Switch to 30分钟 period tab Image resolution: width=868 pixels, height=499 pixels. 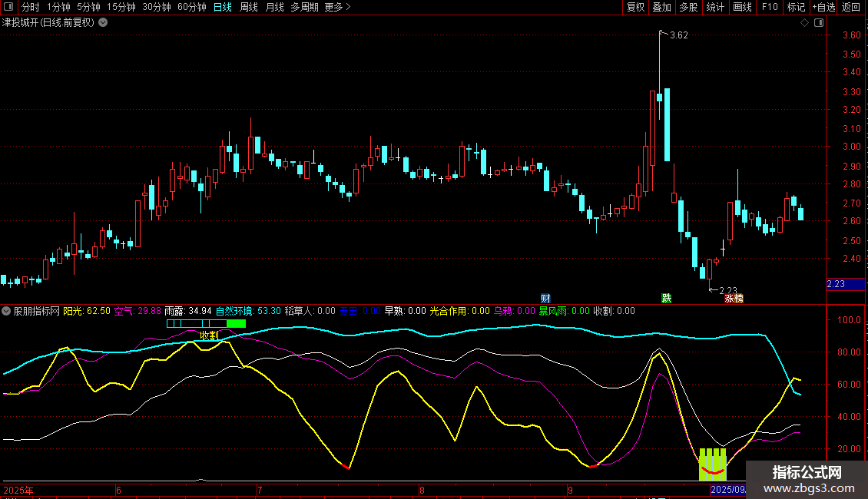(x=157, y=7)
